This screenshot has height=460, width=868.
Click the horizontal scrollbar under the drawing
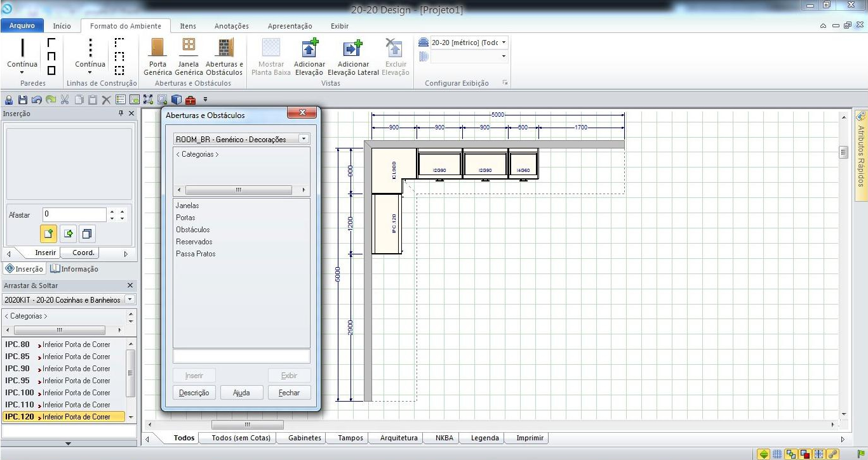point(247,424)
